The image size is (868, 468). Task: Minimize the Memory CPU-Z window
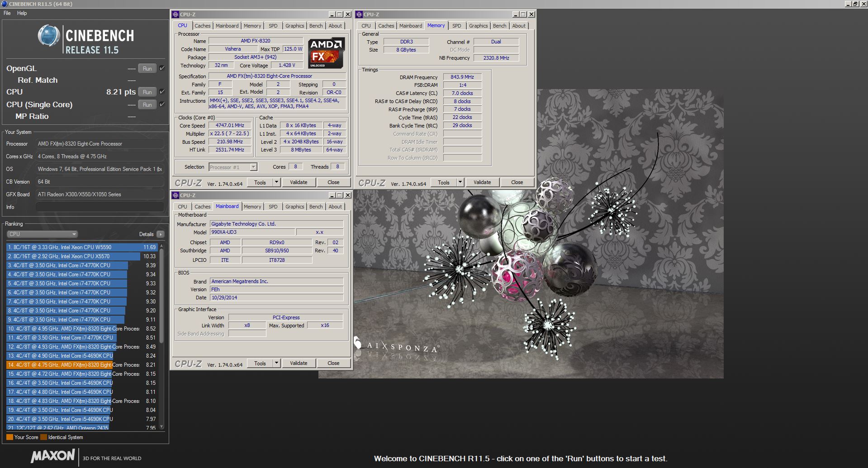516,14
